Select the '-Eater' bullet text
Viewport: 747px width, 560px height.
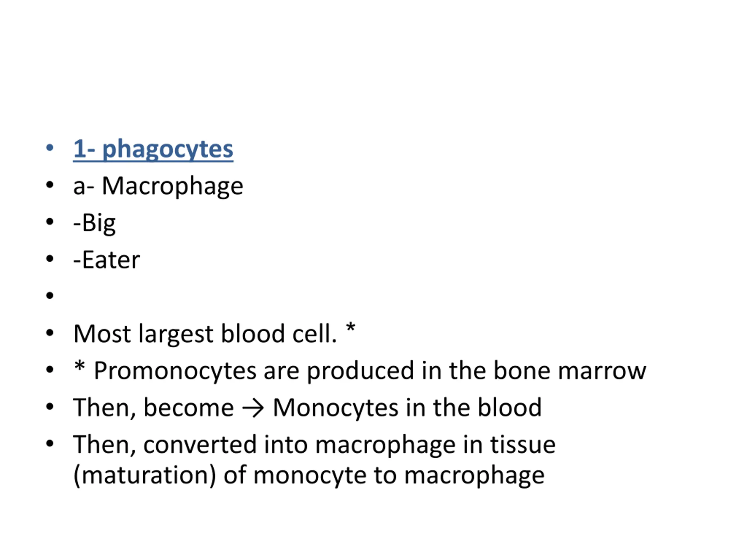(x=107, y=260)
